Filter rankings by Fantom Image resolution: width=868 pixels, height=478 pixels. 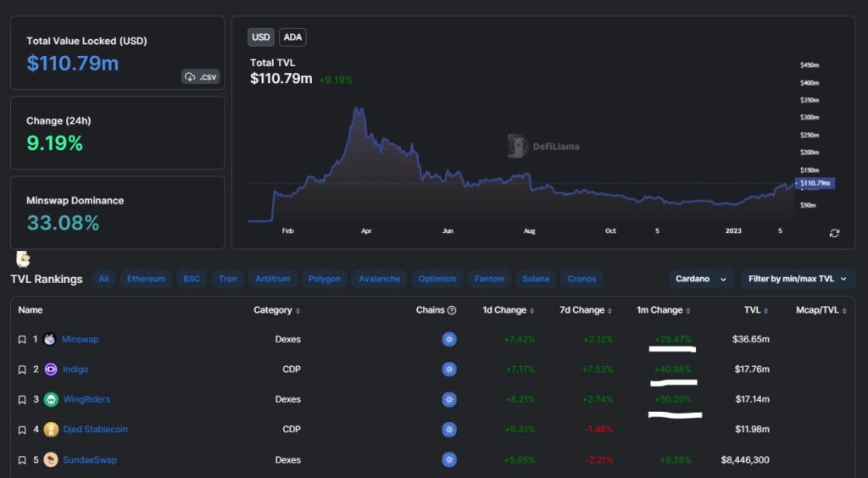pos(489,279)
